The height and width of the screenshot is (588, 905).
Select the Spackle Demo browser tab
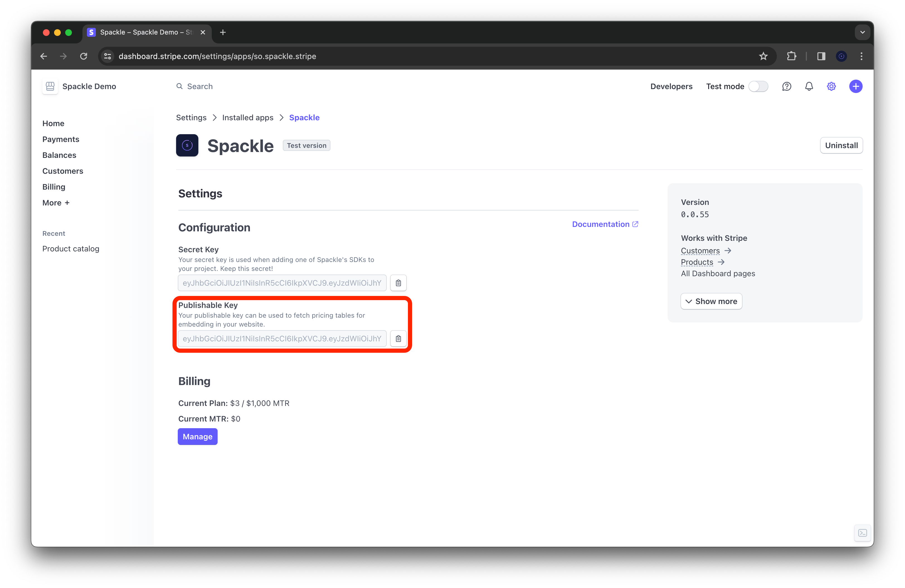coord(147,32)
